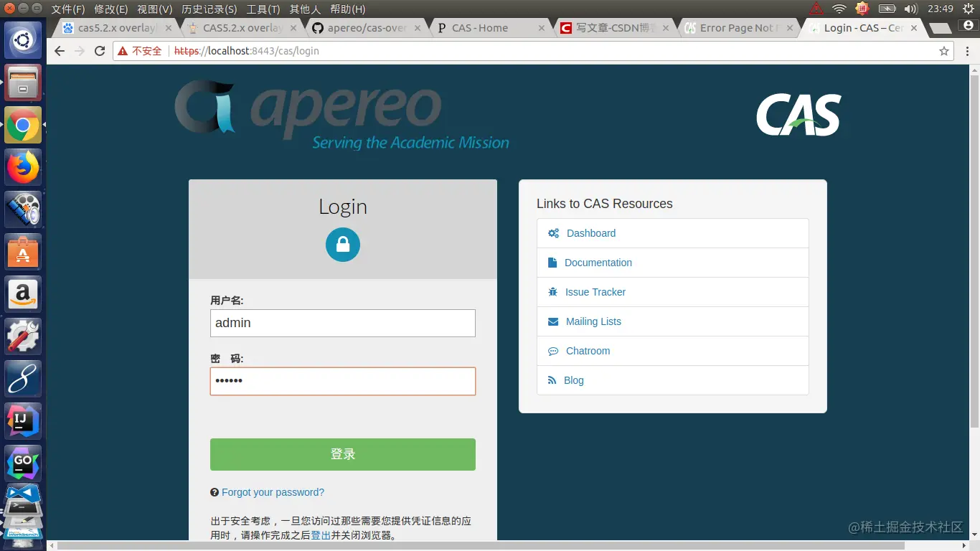Focus the 用户名 field containing admin
This screenshot has width=980, height=551.
[343, 323]
